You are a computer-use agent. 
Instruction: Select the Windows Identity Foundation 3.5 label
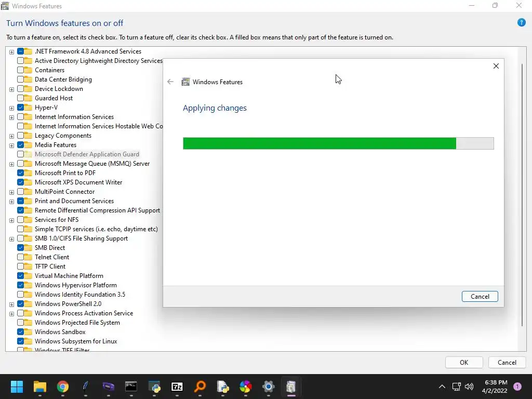(79, 295)
